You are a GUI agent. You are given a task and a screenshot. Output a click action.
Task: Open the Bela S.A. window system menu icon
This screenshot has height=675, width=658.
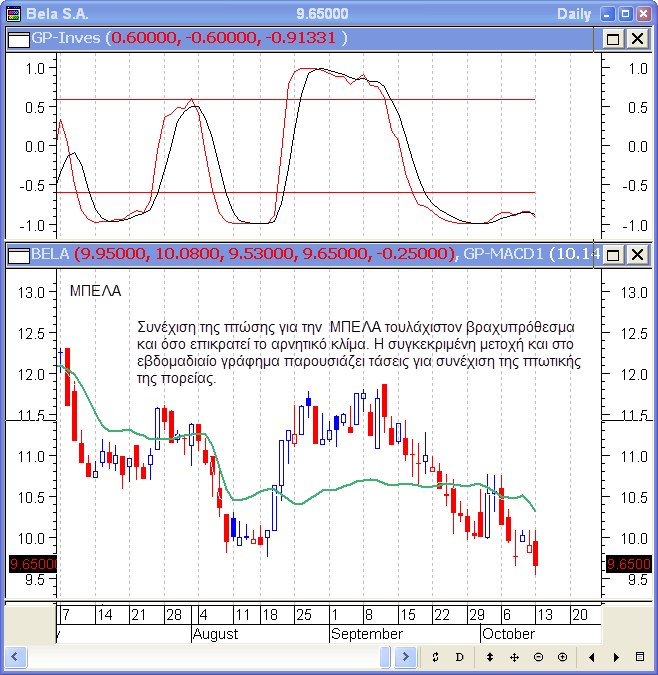coord(10,13)
